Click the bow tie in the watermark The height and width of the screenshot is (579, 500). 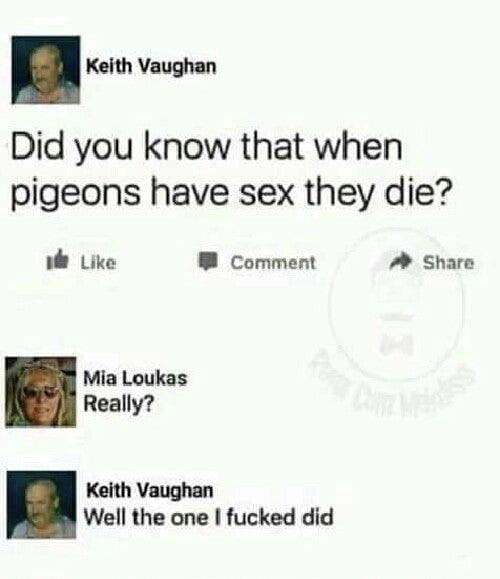[x=395, y=345]
